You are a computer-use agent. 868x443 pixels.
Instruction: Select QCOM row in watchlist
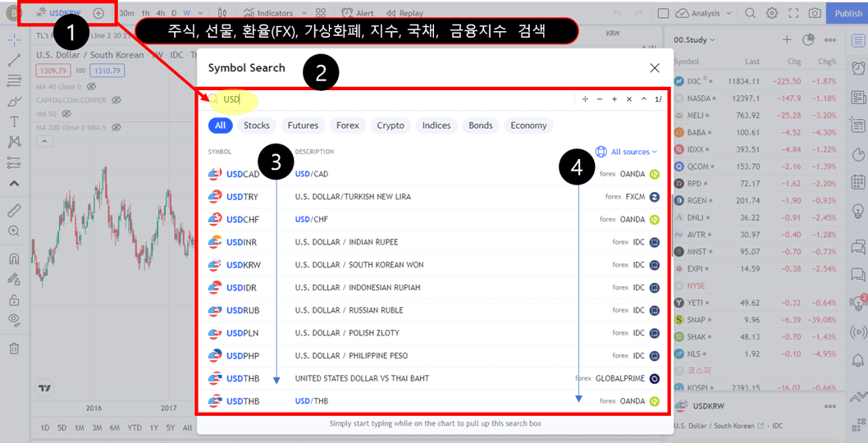coord(756,166)
